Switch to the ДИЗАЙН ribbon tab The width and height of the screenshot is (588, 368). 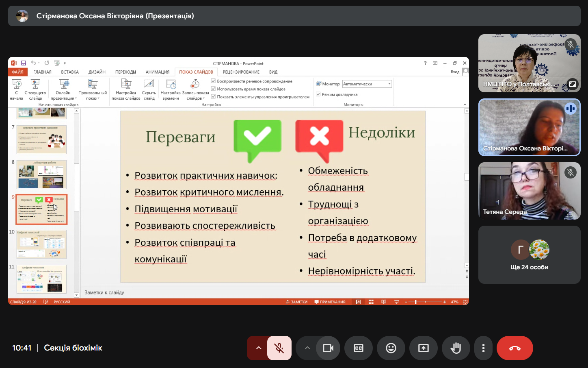[97, 72]
